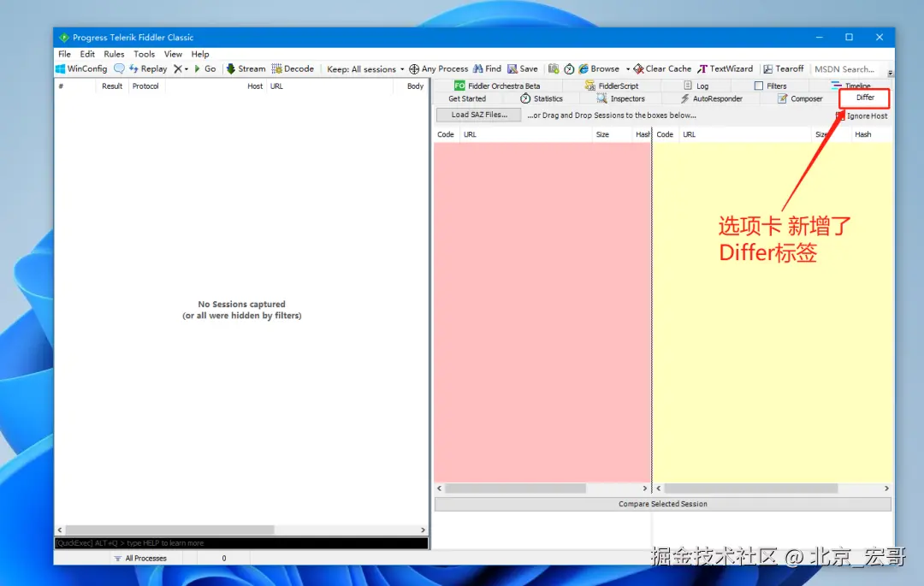Open the Filters tab

point(770,86)
